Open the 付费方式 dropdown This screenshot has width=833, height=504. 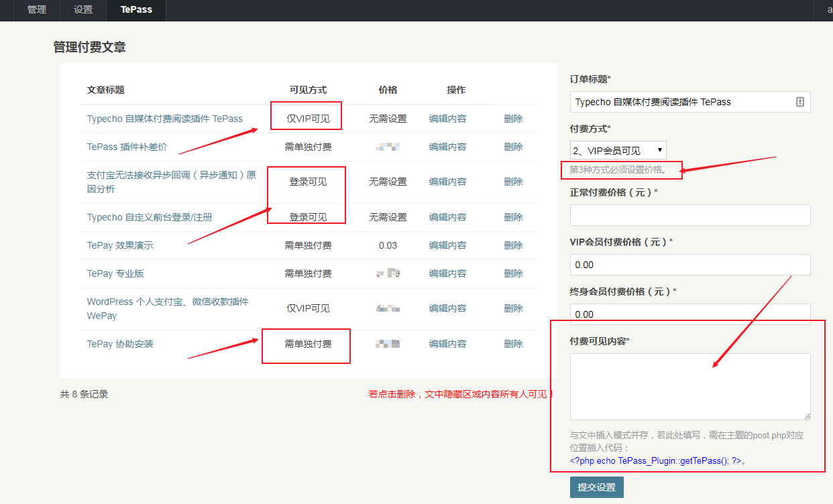pos(618,151)
